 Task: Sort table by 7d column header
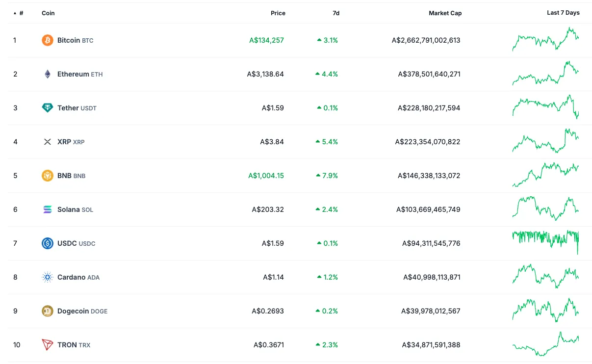point(336,13)
